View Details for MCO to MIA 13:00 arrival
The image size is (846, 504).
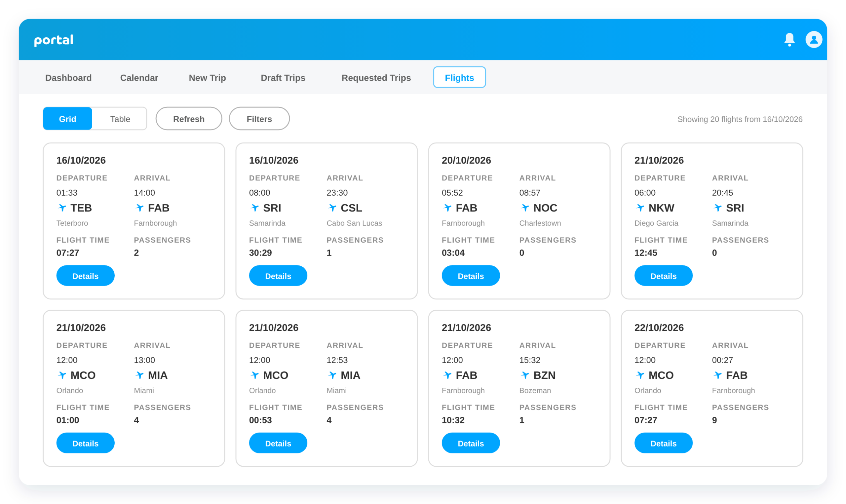pos(85,443)
